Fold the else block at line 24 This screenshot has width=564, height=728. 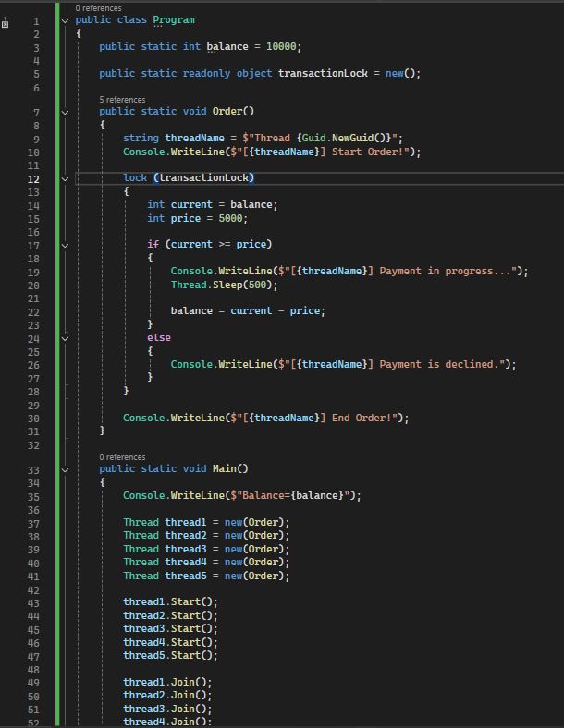point(65,338)
